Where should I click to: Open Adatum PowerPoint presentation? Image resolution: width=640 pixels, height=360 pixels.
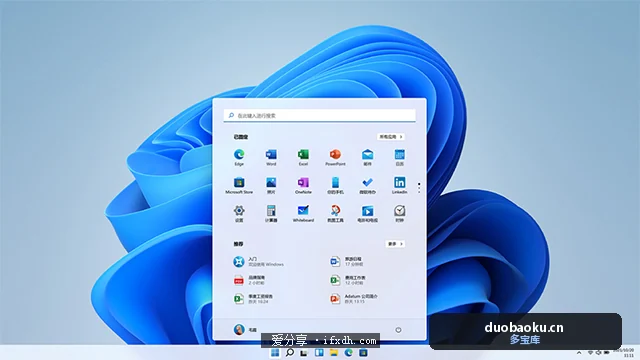(354, 299)
